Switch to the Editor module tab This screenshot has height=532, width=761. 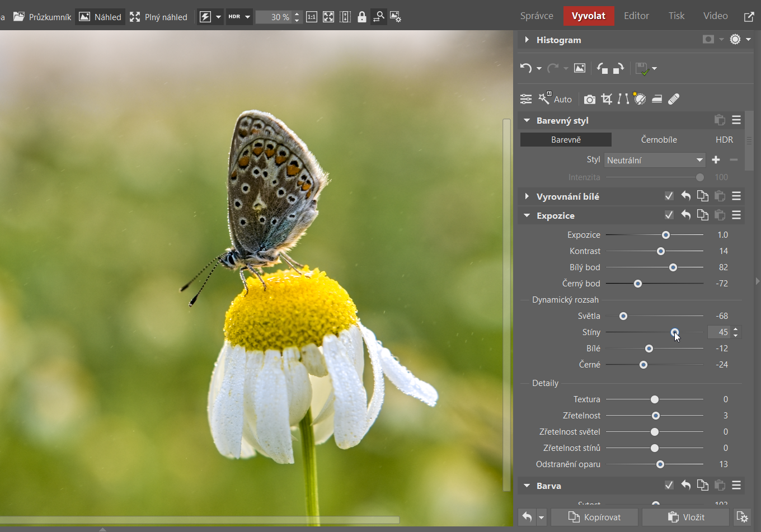pos(636,16)
